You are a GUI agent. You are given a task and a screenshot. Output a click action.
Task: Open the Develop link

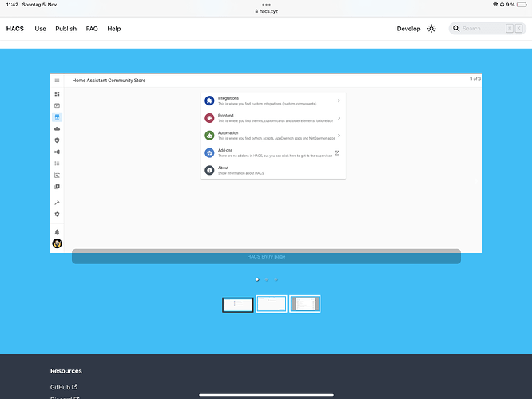coord(408,29)
